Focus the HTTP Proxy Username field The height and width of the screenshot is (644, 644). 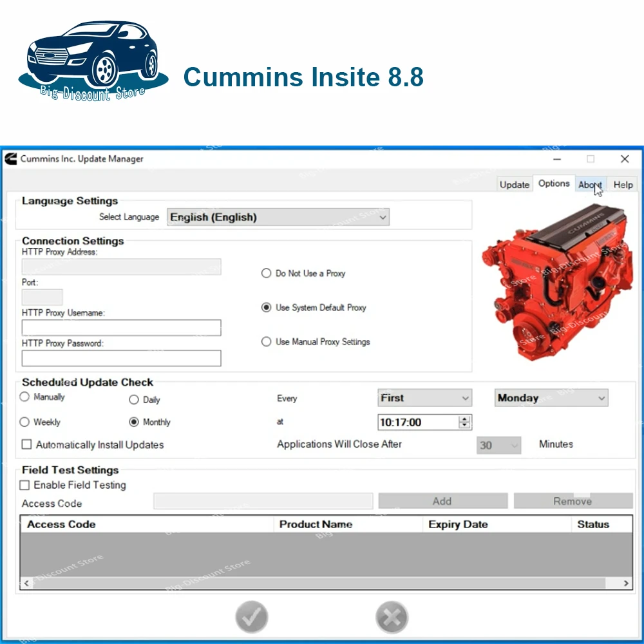tap(121, 327)
